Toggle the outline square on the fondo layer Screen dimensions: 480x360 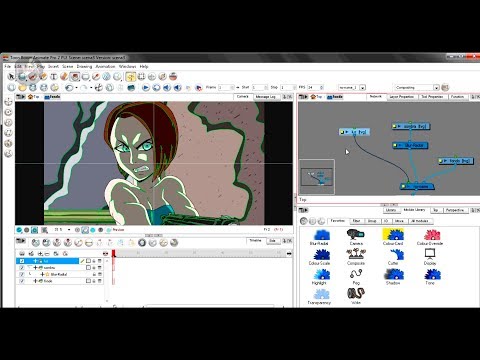coord(88,281)
